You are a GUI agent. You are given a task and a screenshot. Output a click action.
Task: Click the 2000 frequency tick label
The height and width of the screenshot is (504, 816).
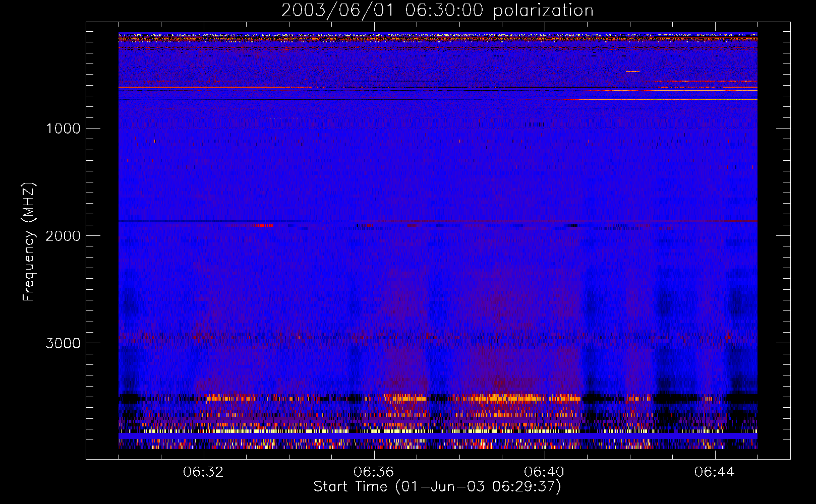tap(63, 236)
